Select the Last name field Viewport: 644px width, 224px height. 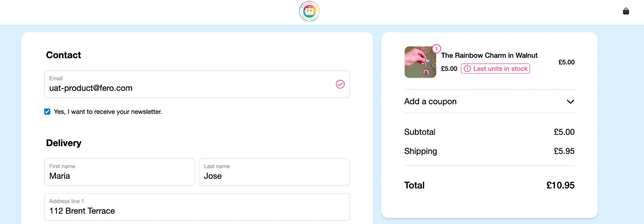(274, 176)
